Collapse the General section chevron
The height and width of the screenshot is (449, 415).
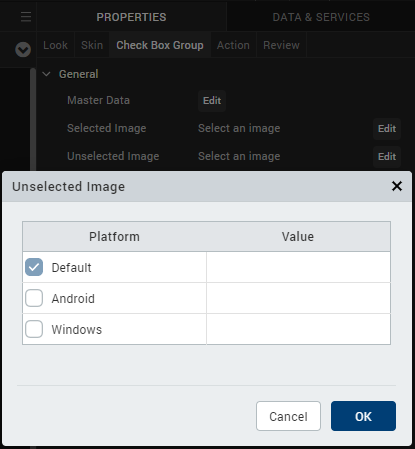pyautogui.click(x=47, y=74)
